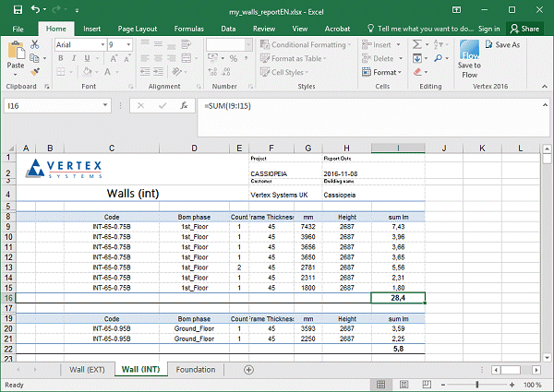Open the Name Box dropdown arrow
Image resolution: width=554 pixels, height=392 pixels.
click(107, 106)
